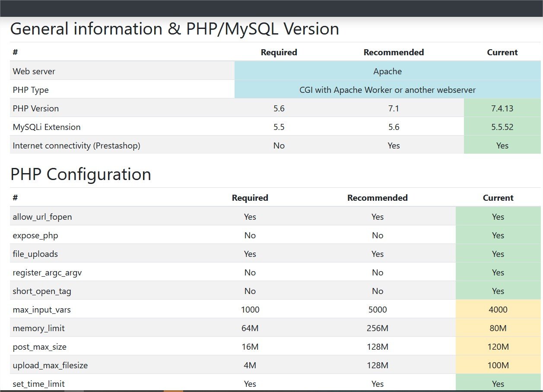
Task: Click the current post_max_size value 120M
Action: click(498, 347)
